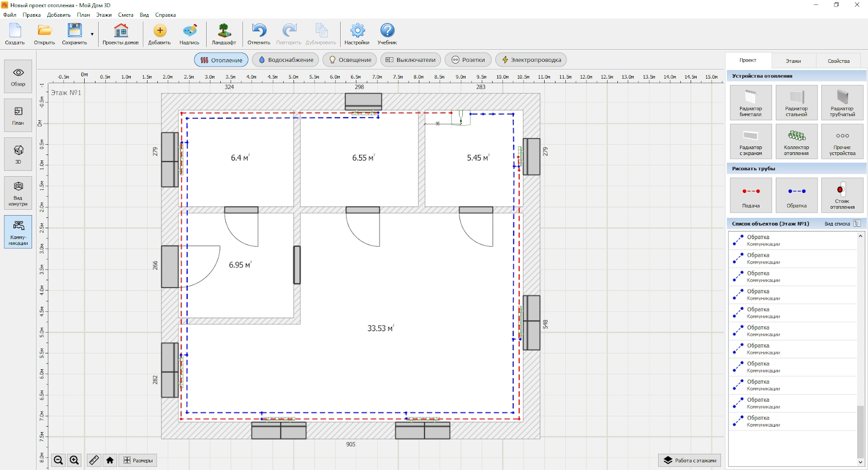Switch to the 3D view mode

pos(18,154)
